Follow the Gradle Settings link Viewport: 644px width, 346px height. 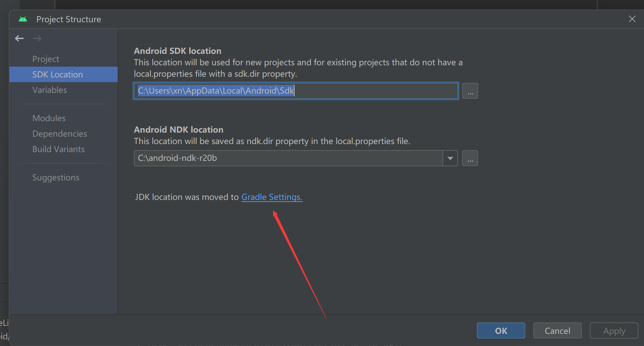[x=272, y=197]
